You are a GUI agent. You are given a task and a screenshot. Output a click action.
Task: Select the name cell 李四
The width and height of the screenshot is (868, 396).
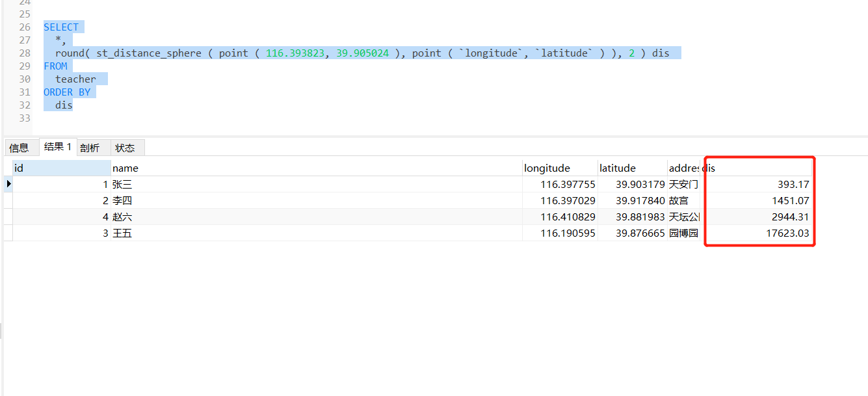tap(122, 201)
